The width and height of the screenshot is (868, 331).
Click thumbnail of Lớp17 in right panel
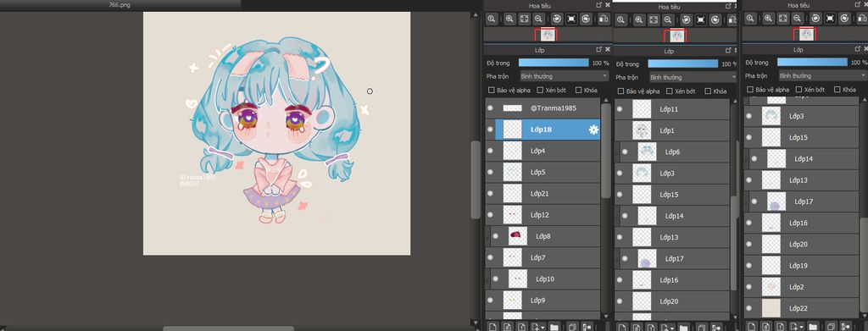click(776, 201)
